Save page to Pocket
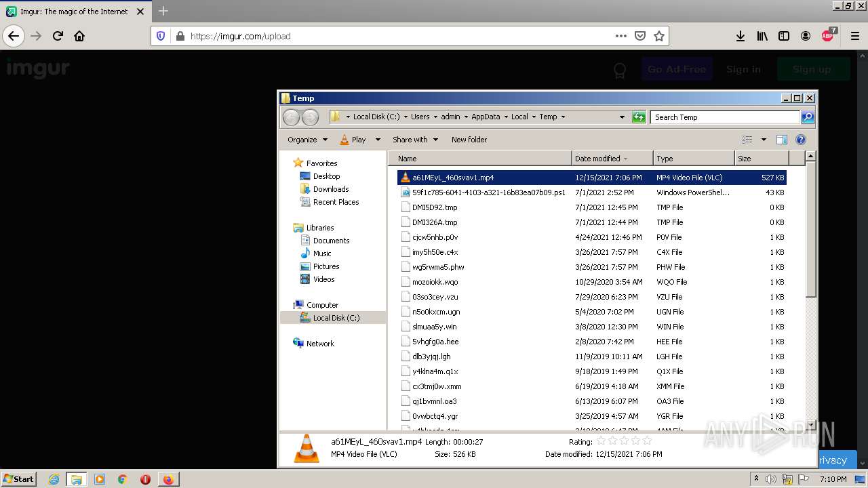Screen dimensions: 868x488 point(639,36)
